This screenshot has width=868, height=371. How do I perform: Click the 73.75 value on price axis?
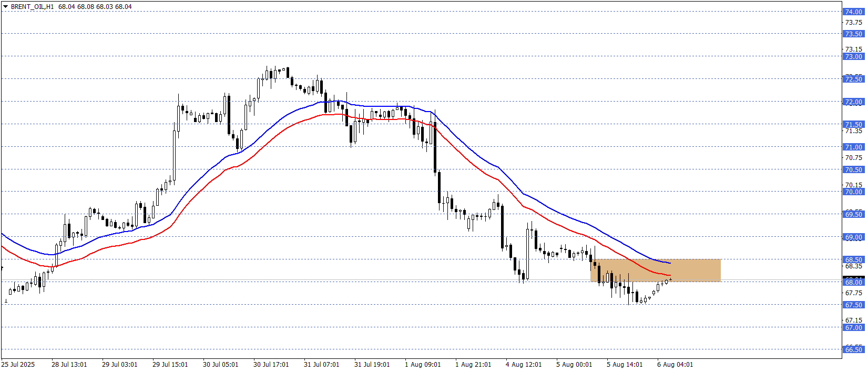[853, 23]
